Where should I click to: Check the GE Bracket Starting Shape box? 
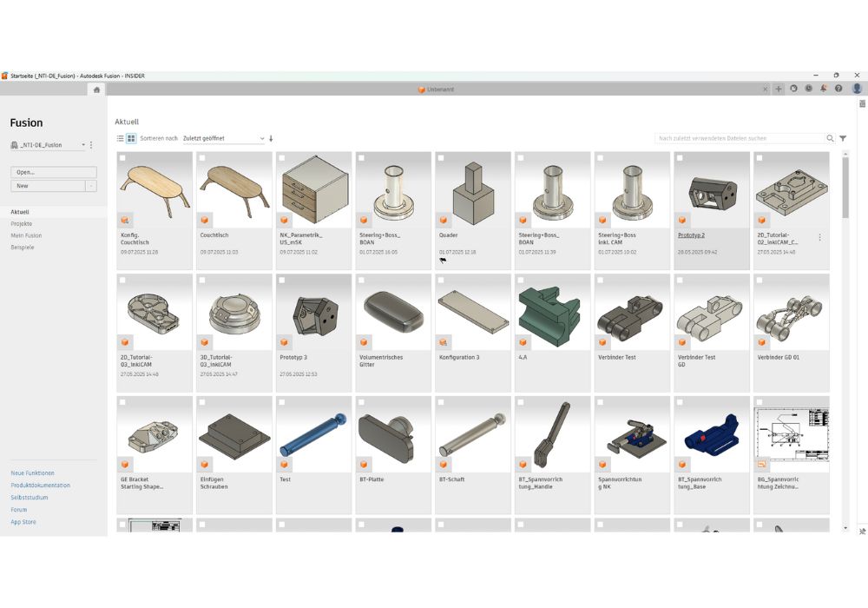click(x=122, y=402)
